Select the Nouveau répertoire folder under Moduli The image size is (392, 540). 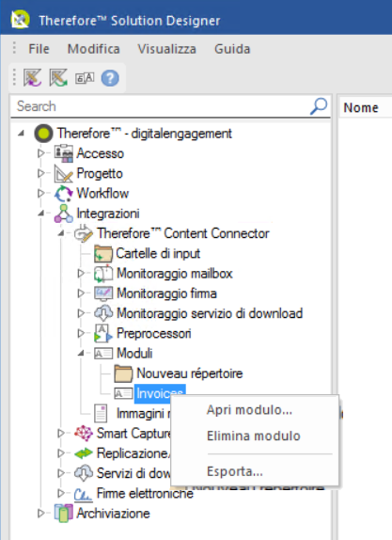point(190,373)
